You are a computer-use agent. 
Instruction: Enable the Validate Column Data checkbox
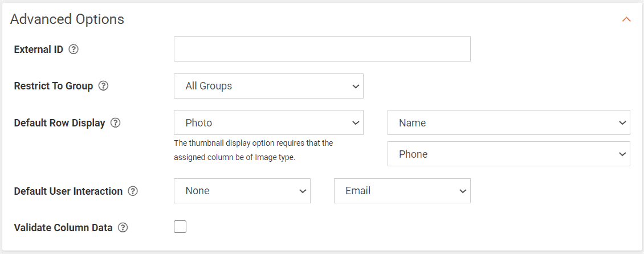(180, 227)
